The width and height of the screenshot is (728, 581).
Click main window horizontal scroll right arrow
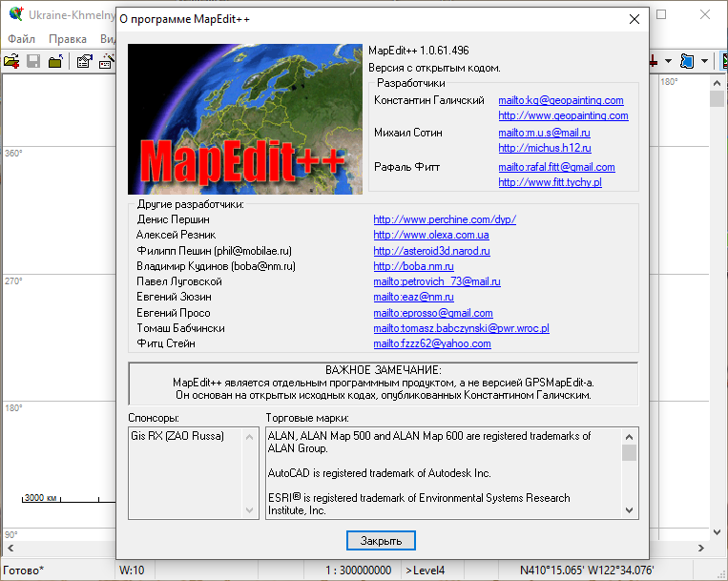[x=701, y=548]
